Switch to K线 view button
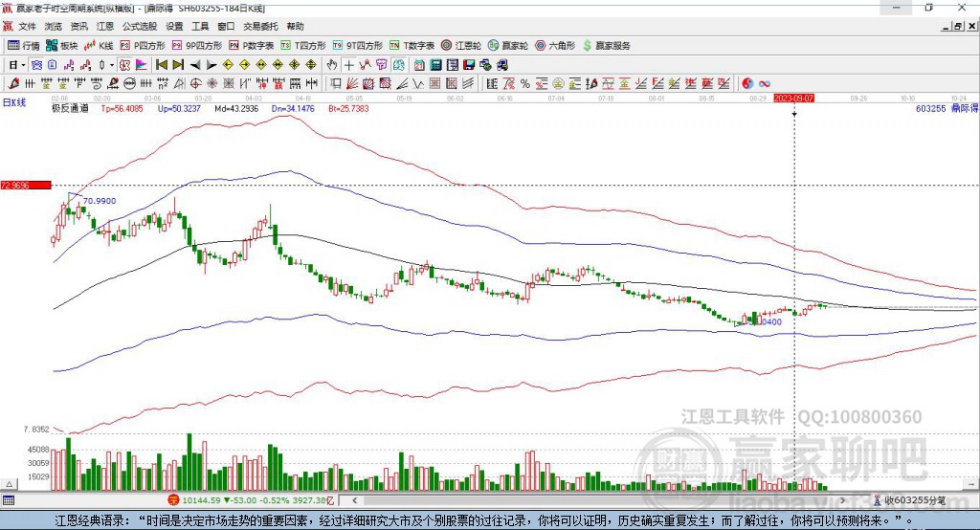 (99, 46)
